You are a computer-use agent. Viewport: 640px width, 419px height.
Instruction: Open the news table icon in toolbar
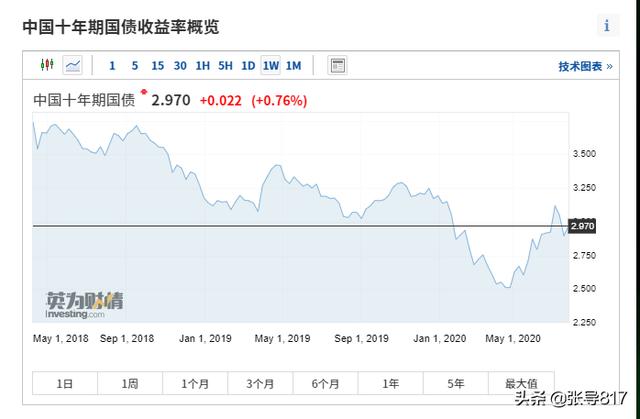(337, 65)
